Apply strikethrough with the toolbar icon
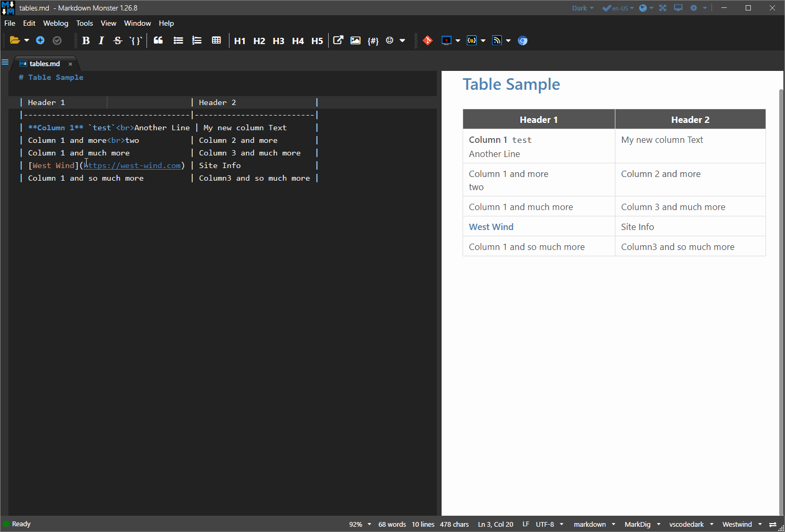The image size is (785, 532). (x=118, y=40)
